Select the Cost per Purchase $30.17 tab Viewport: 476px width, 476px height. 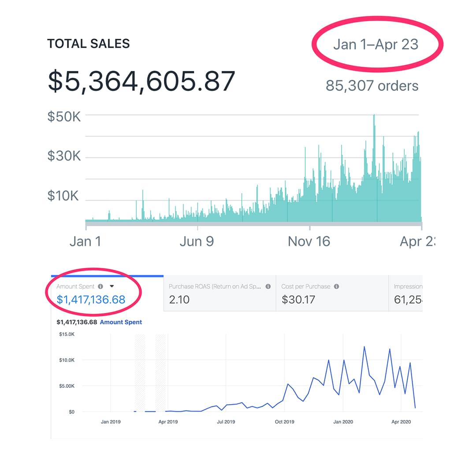tap(332, 294)
